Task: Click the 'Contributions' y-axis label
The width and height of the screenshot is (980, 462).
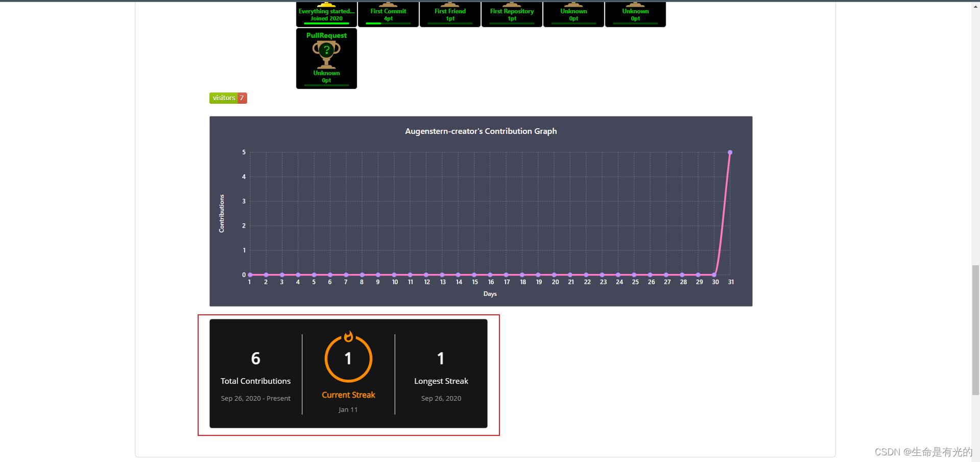Action: (x=222, y=214)
